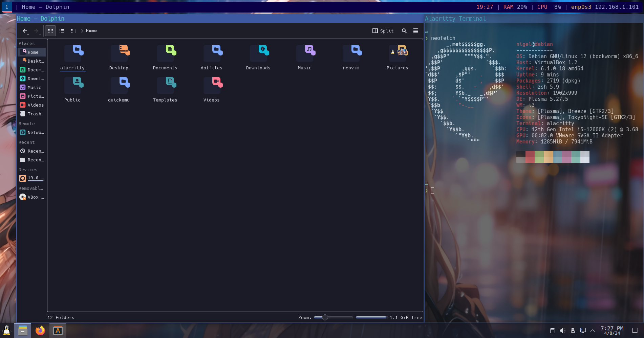Screen dimensions: 644x338
Task: Open the search magnifier in Dolphin toolbar
Action: tap(404, 31)
